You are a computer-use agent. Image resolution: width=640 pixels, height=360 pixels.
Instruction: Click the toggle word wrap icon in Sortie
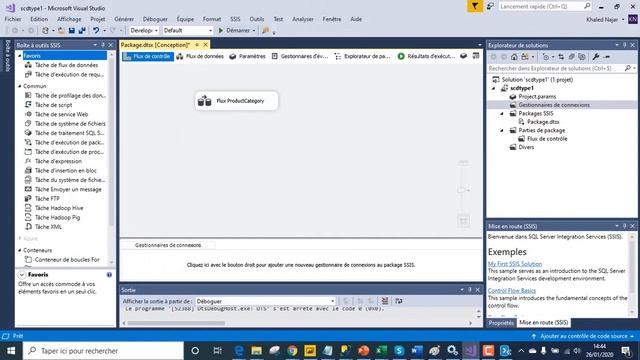coord(399,301)
